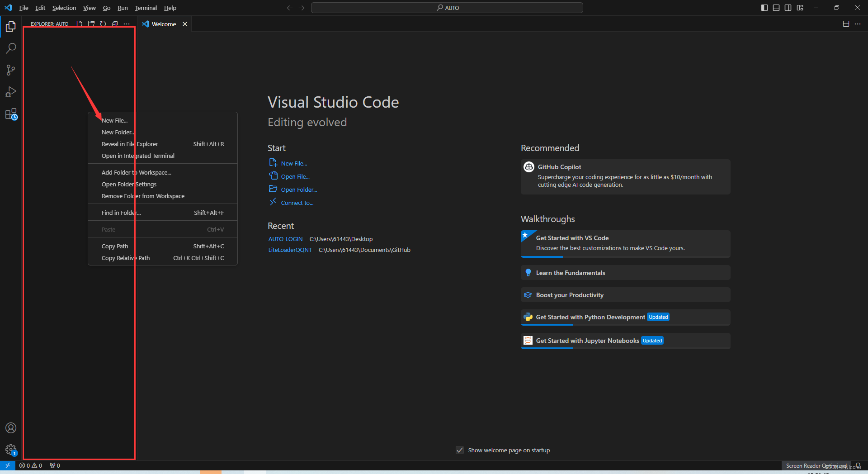Toggle the secondary side bar layout icon
Image resolution: width=868 pixels, height=474 pixels.
click(788, 8)
